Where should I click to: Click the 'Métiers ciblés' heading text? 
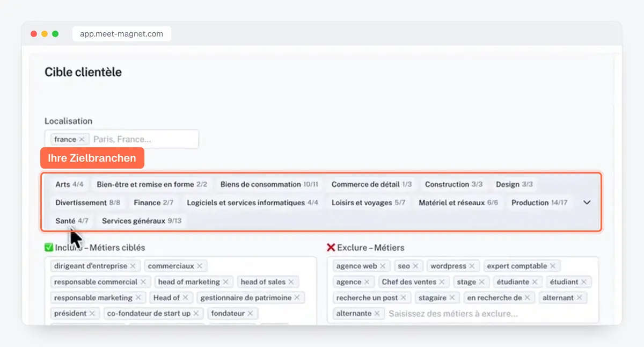click(118, 248)
